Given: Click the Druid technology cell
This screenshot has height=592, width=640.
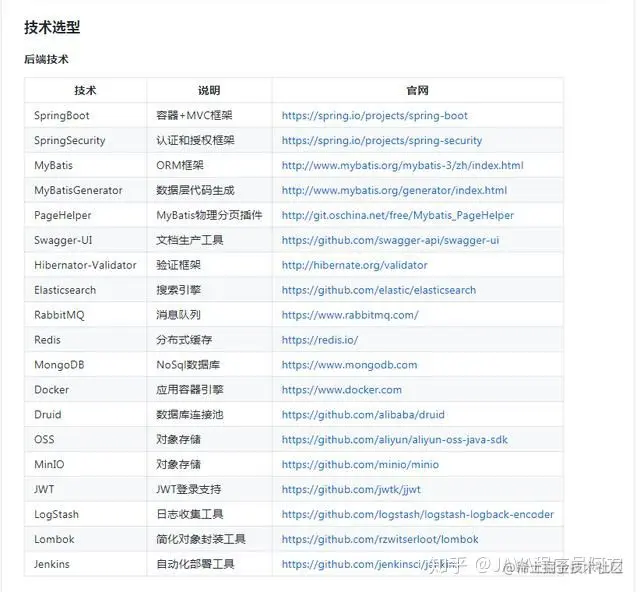Looking at the screenshot, I should click(x=85, y=414).
